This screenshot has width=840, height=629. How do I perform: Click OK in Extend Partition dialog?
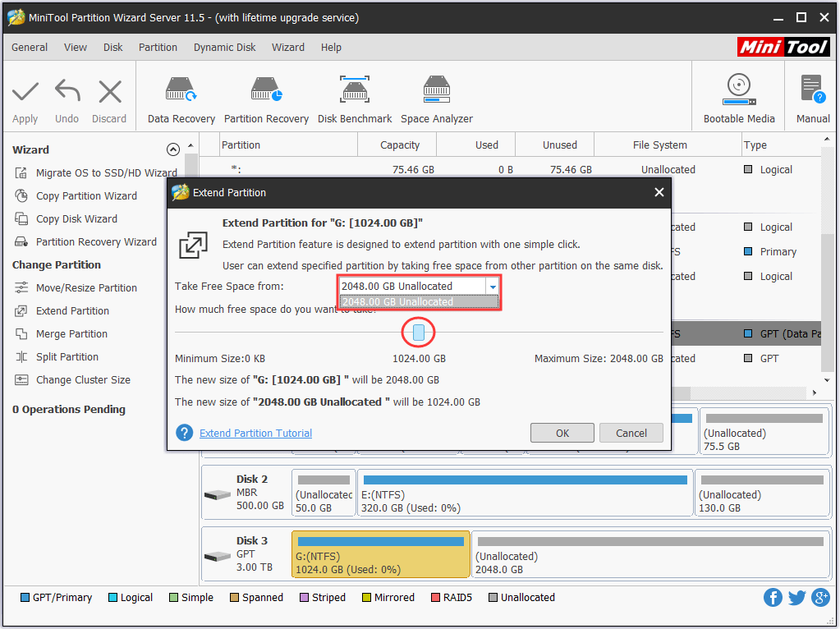562,433
